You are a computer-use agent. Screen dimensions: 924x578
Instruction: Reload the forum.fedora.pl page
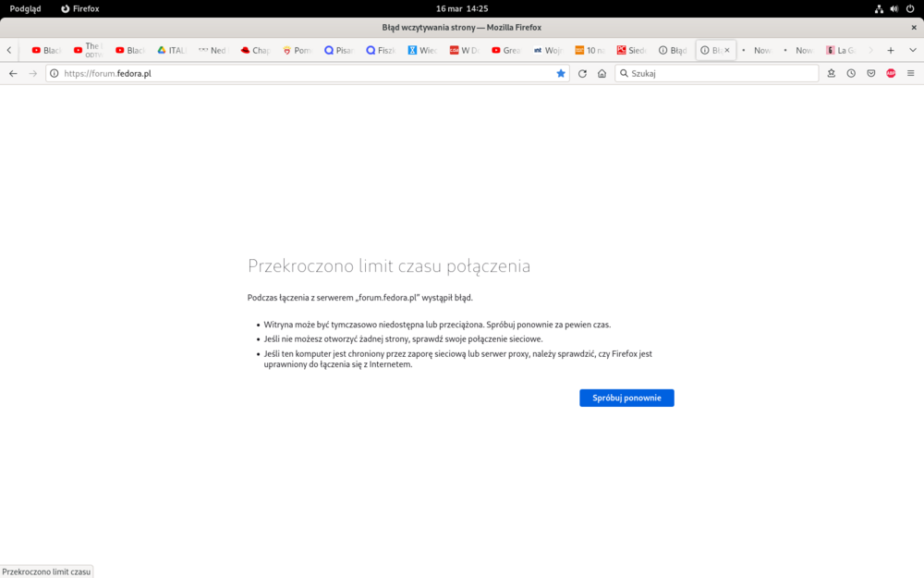[x=582, y=74]
